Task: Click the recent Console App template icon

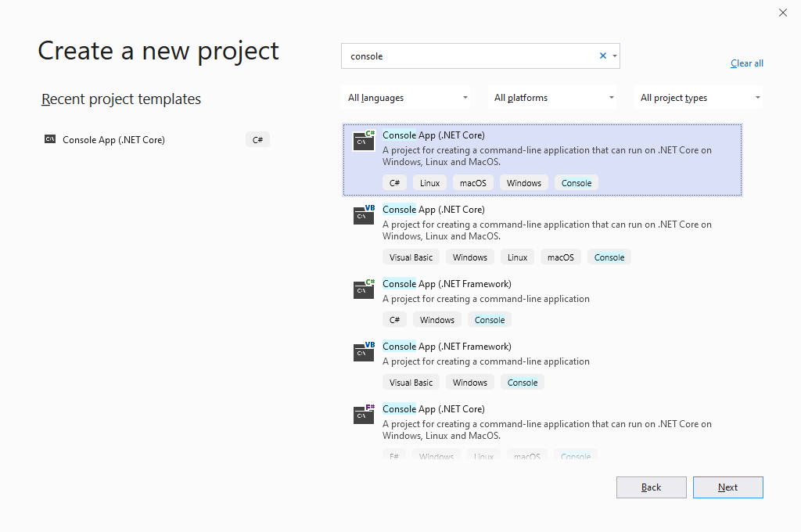Action: 50,139
